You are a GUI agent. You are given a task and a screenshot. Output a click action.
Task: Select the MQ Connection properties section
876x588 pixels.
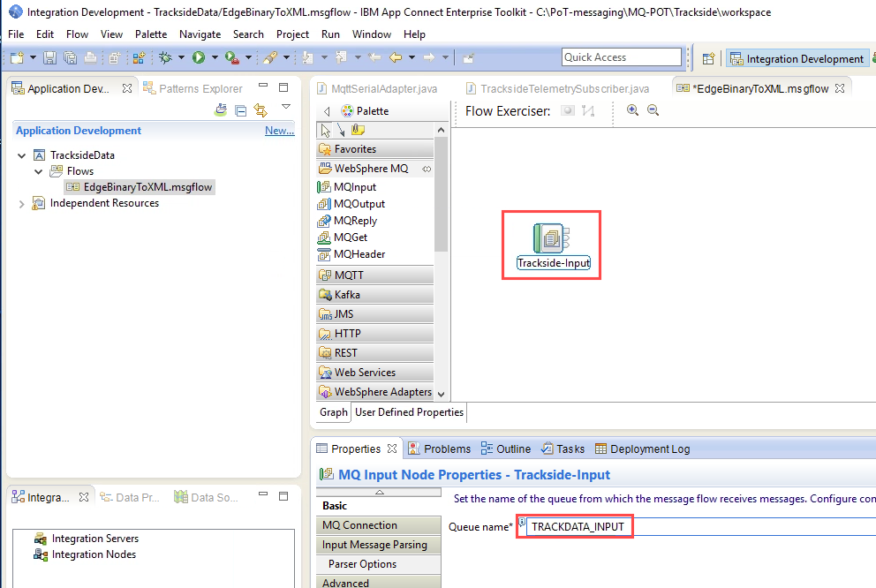(379, 525)
